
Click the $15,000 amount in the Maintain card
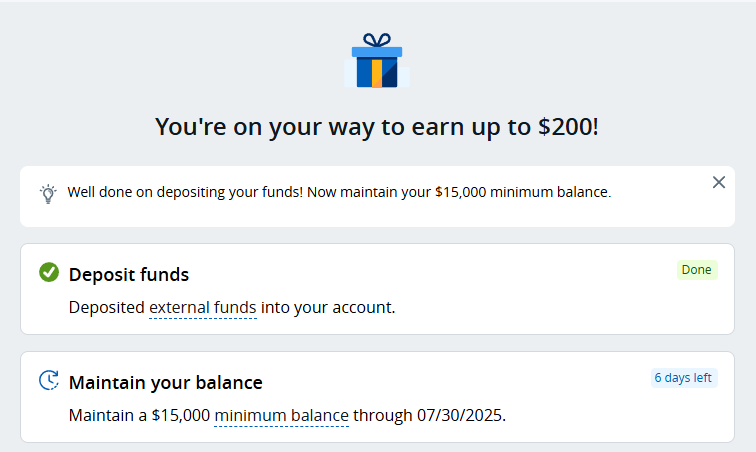[181, 415]
